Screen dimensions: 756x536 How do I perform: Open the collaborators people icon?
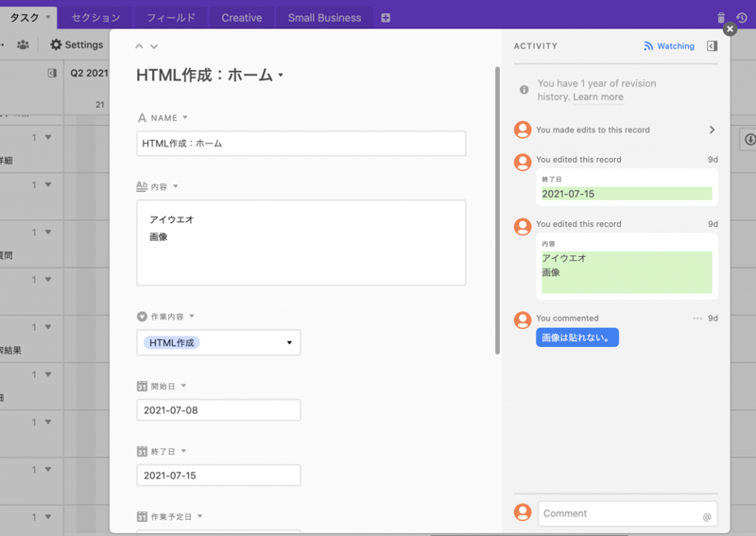(x=23, y=44)
